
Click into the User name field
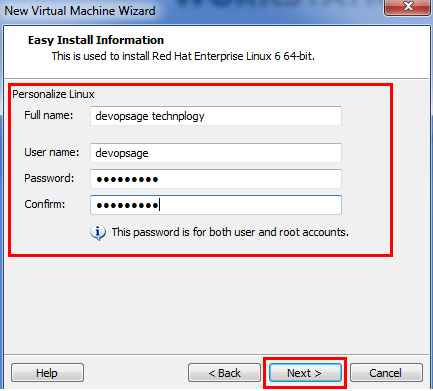[x=216, y=153]
